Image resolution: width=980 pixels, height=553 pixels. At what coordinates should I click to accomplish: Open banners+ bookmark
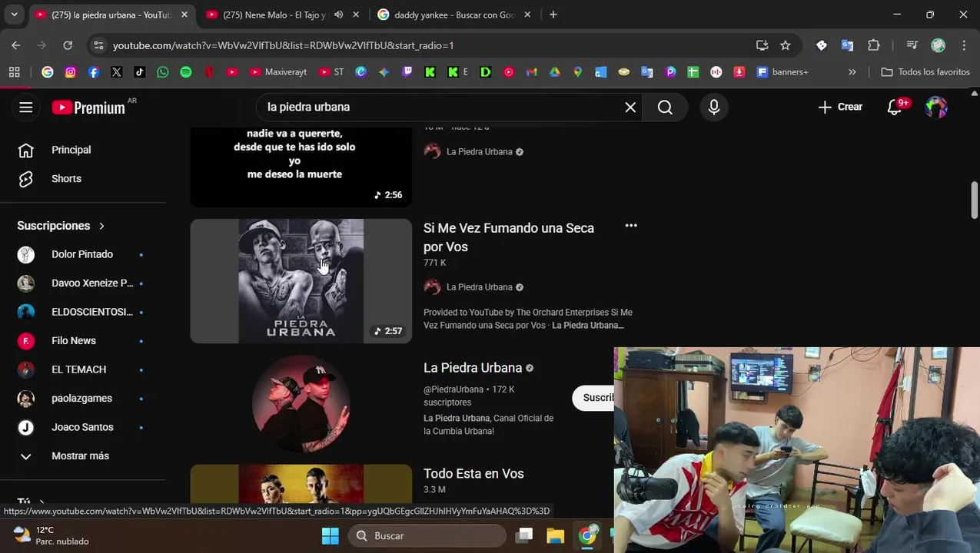[x=783, y=72]
